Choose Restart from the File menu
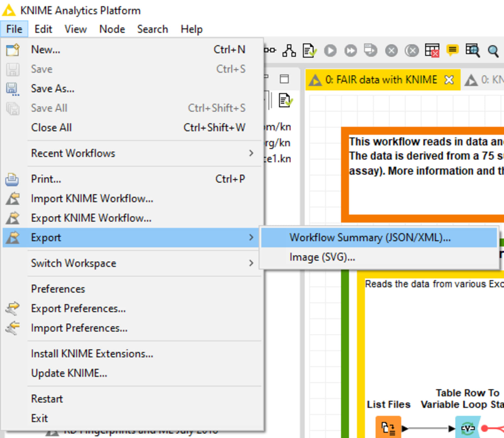504x438 pixels. pyautogui.click(x=133, y=399)
